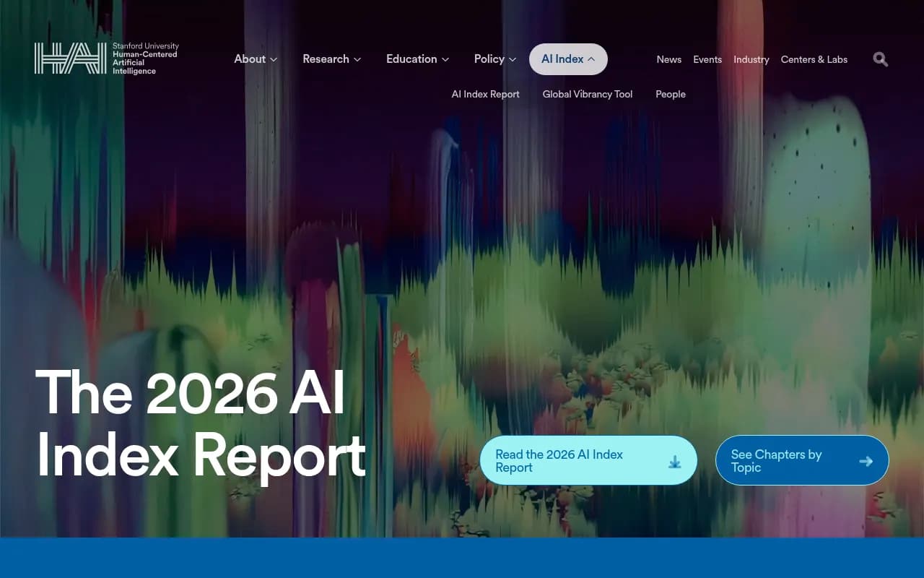Click the Stanford HAI logo
The image size is (924, 578).
(107, 59)
